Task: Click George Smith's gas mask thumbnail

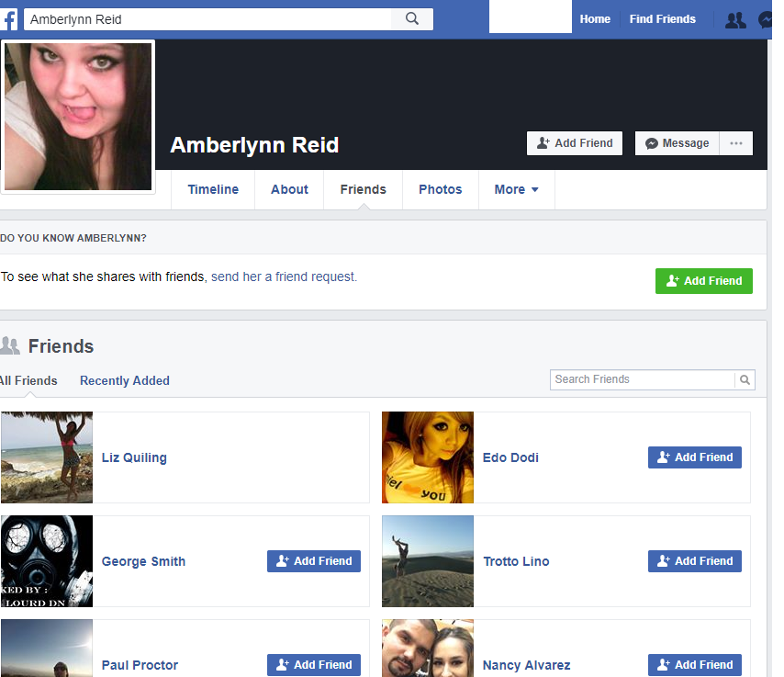Action: (x=47, y=561)
